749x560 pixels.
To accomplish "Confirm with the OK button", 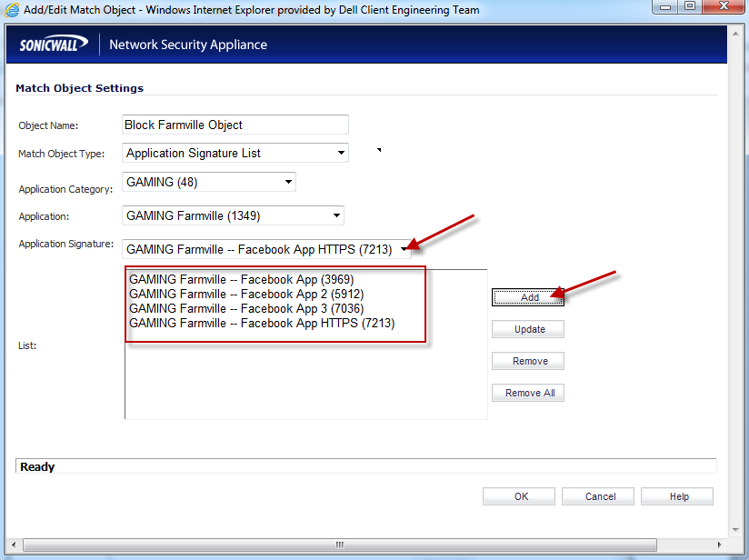I will click(x=519, y=496).
